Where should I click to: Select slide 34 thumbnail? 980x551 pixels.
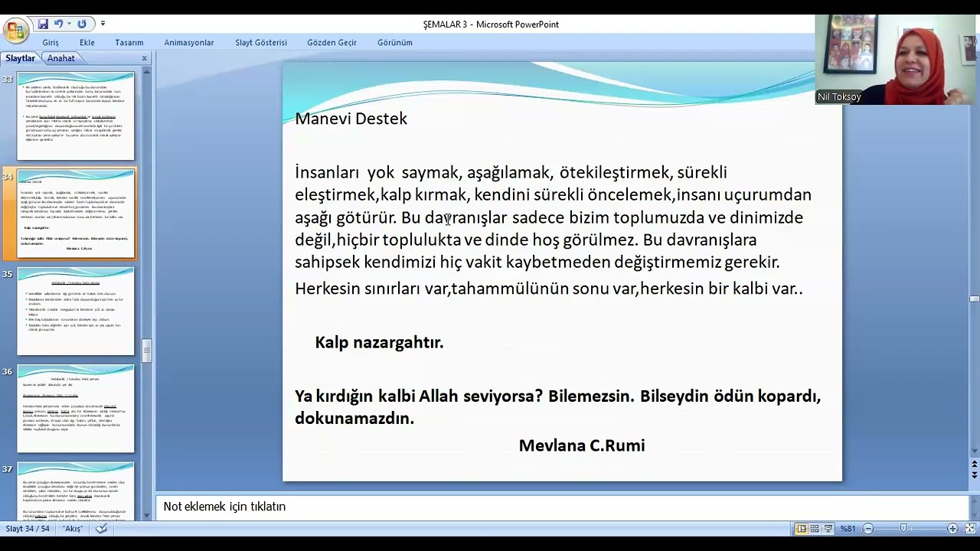(x=76, y=214)
